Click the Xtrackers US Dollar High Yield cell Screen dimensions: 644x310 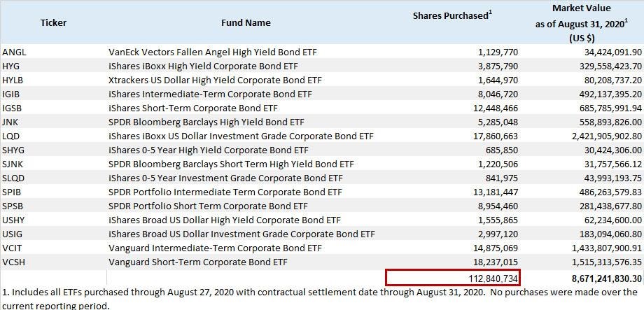click(x=215, y=80)
